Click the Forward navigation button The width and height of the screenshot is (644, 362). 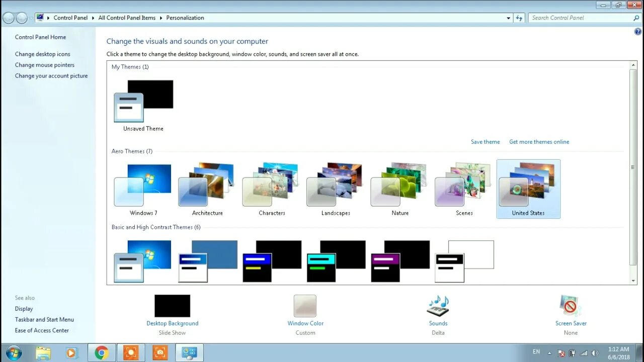(22, 18)
